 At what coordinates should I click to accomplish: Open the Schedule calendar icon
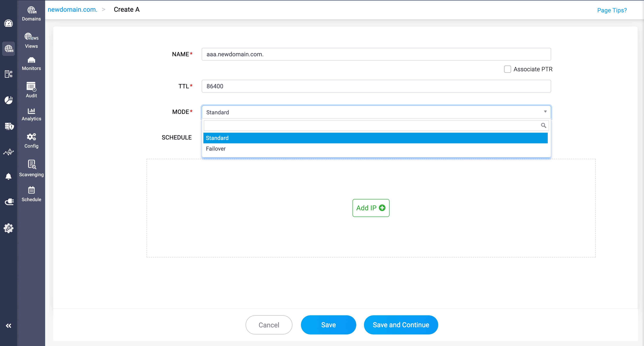click(x=31, y=190)
